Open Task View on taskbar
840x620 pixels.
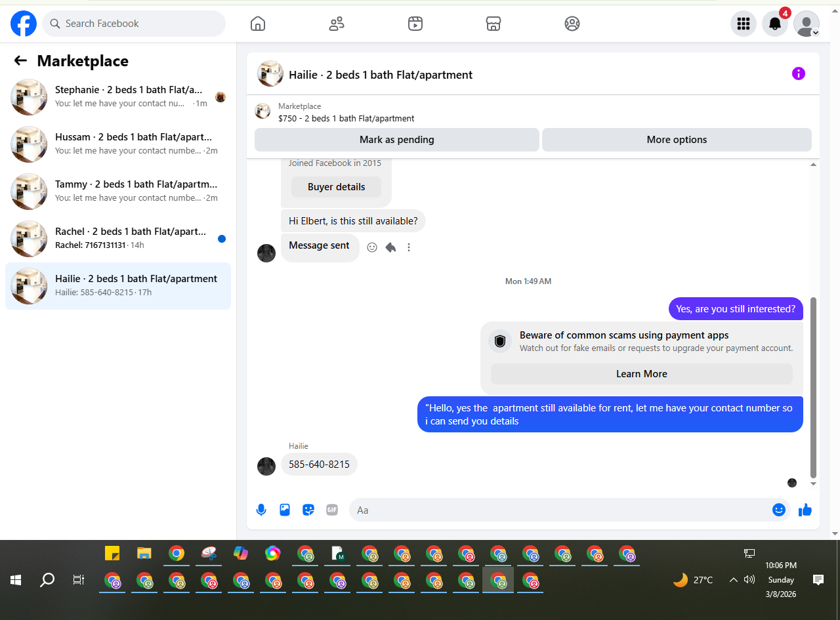[x=79, y=580]
